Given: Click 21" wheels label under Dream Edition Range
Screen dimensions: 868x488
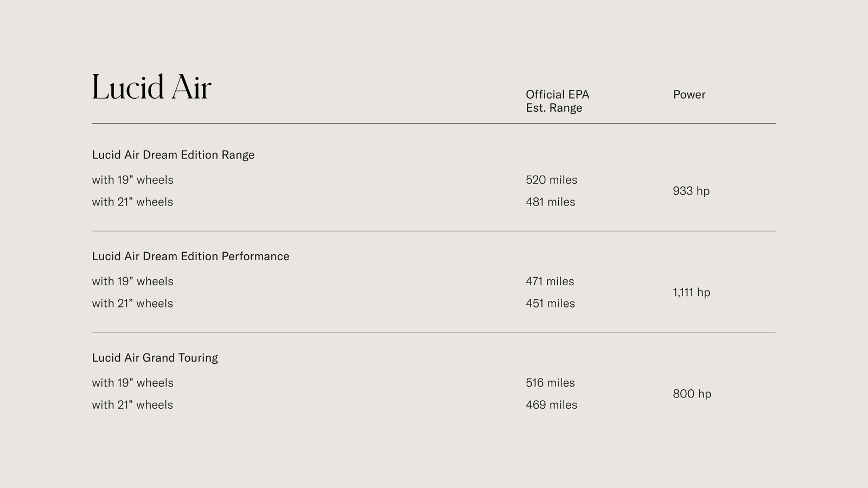Looking at the screenshot, I should tap(132, 202).
